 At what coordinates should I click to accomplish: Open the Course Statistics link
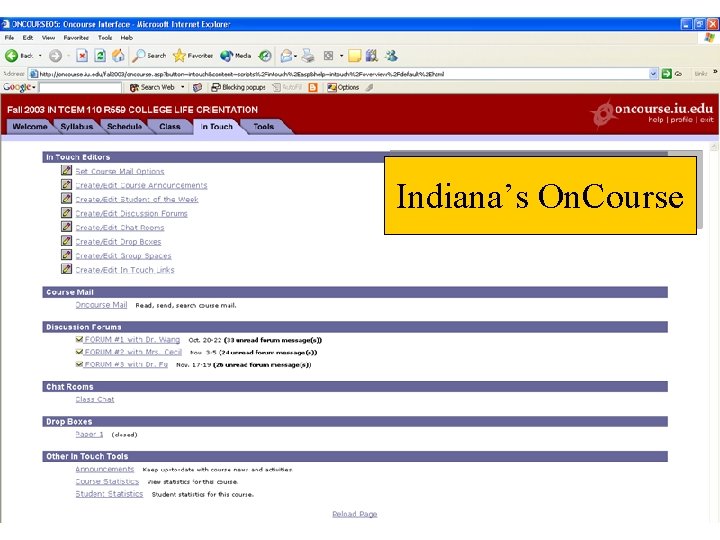pyautogui.click(x=107, y=481)
